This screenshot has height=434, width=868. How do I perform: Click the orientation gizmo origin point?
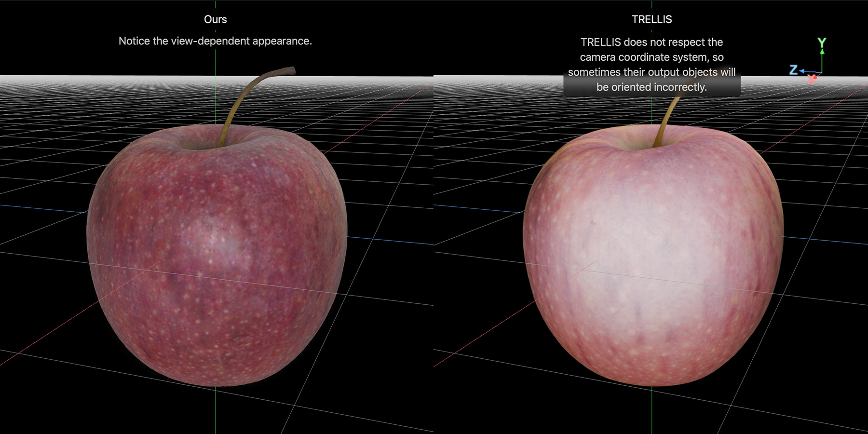(x=821, y=73)
